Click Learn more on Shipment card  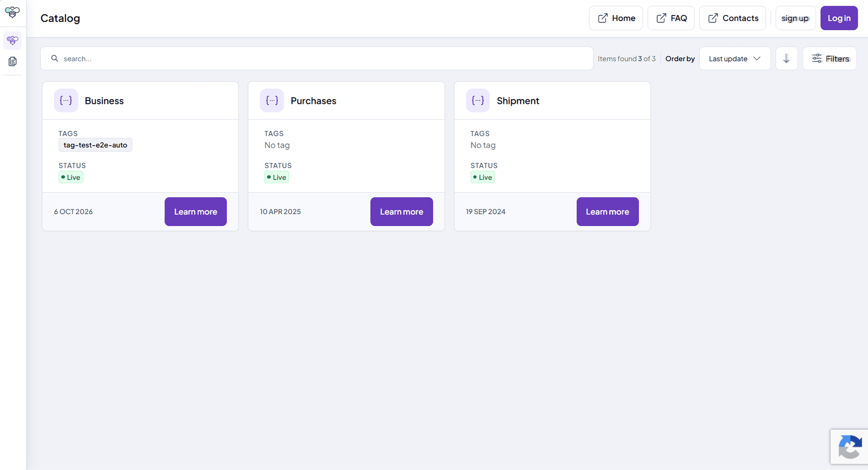click(x=607, y=211)
